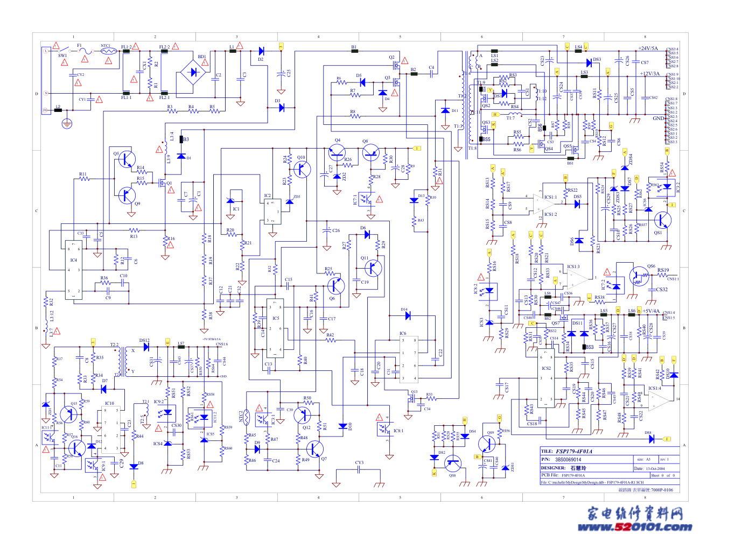Click the IC7:1 optocoupler symbol
756x534 pixels.
[x=367, y=200]
